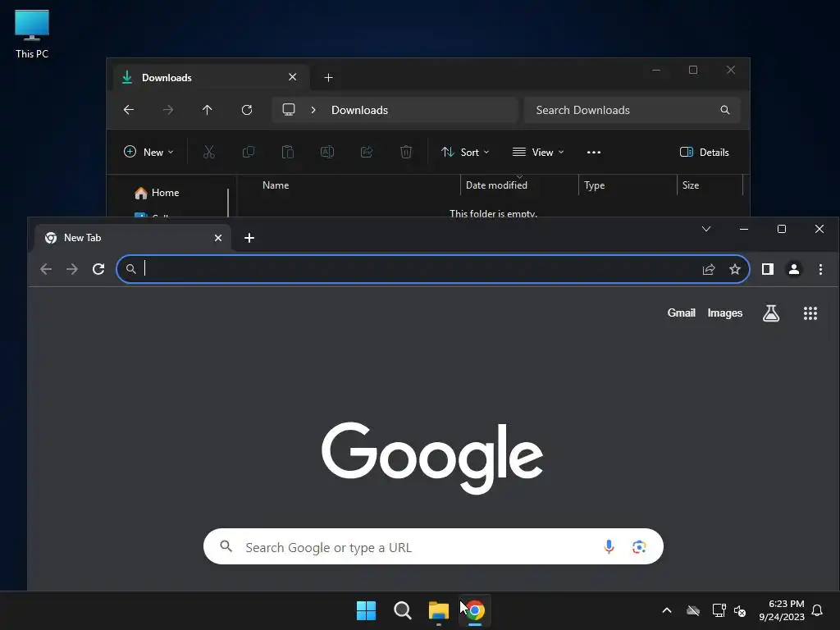
Task: Go back in File Explorer
Action: coord(129,110)
